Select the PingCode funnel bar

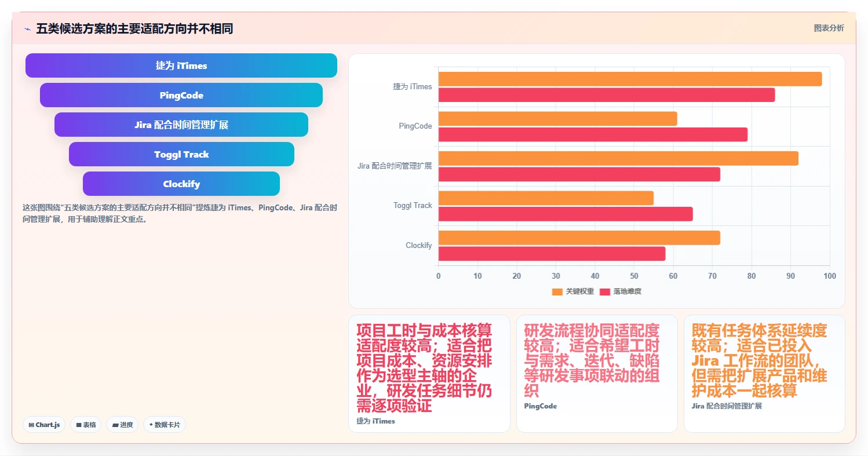181,95
